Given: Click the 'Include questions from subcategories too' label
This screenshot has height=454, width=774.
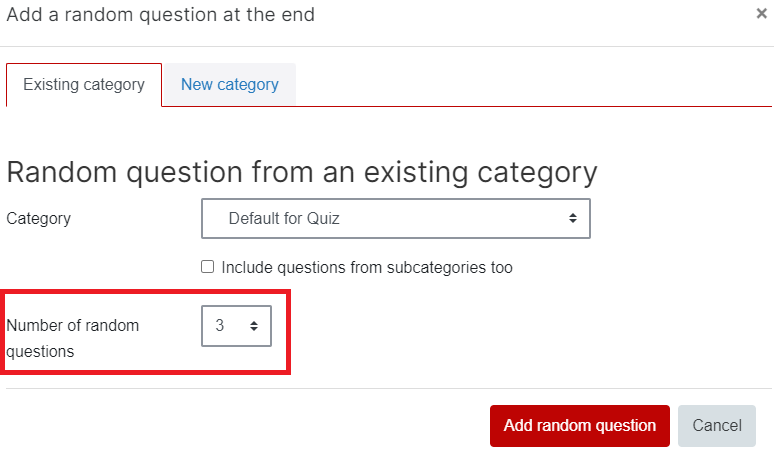Looking at the screenshot, I should 367,267.
